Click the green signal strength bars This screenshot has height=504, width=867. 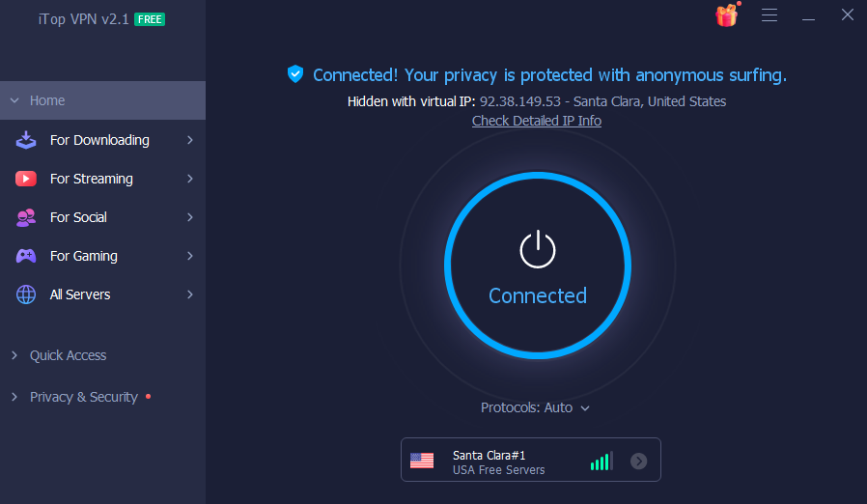(x=601, y=462)
